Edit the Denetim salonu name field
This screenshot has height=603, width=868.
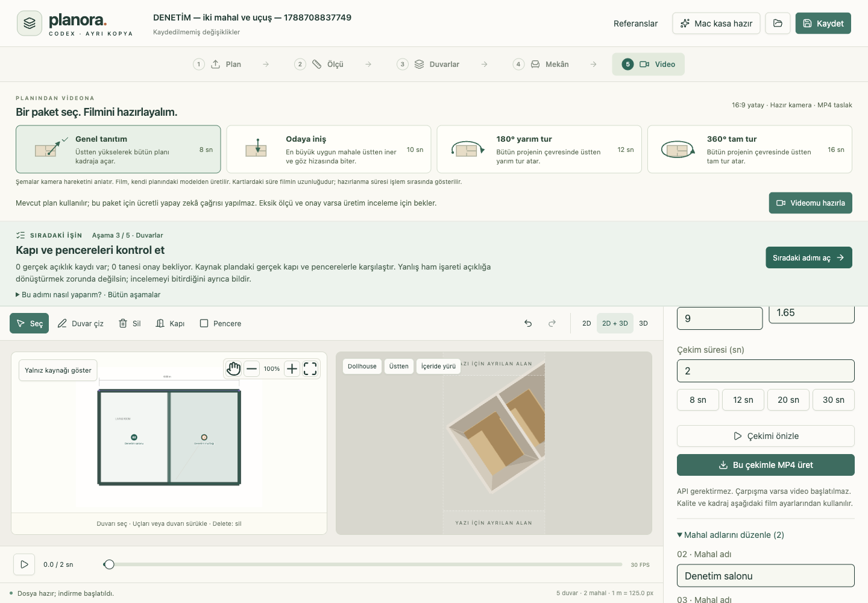[766, 576]
